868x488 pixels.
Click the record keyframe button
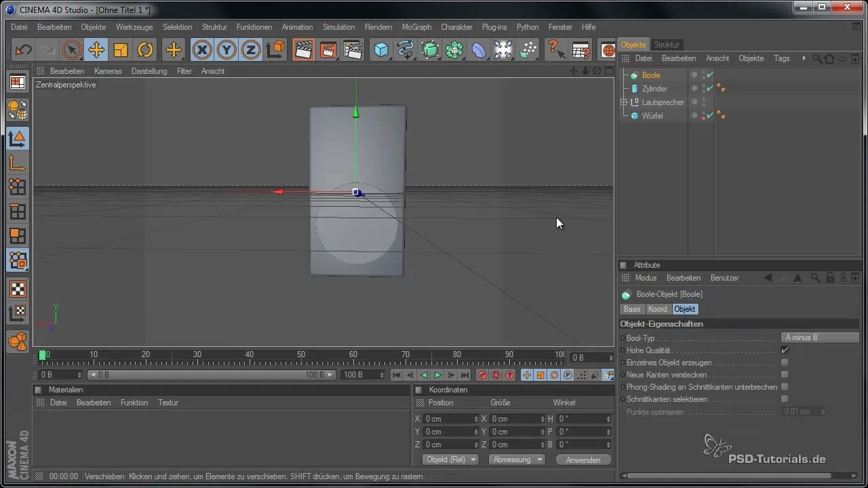pyautogui.click(x=483, y=375)
